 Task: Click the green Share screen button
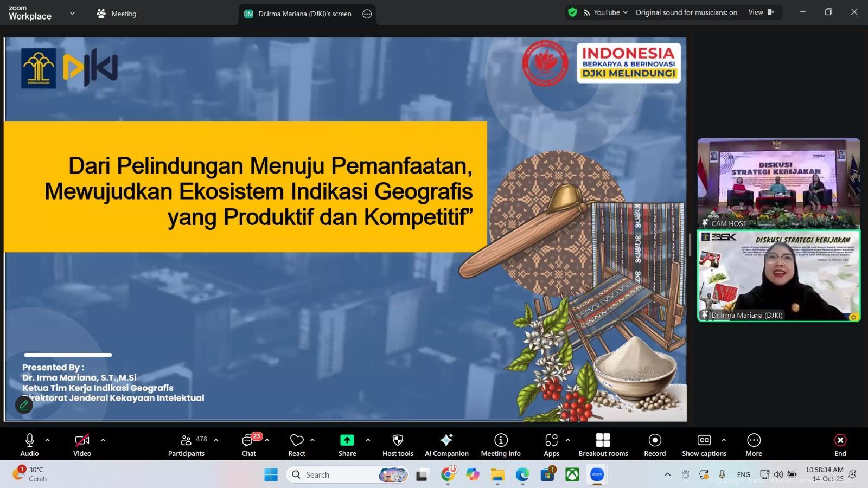click(x=347, y=445)
